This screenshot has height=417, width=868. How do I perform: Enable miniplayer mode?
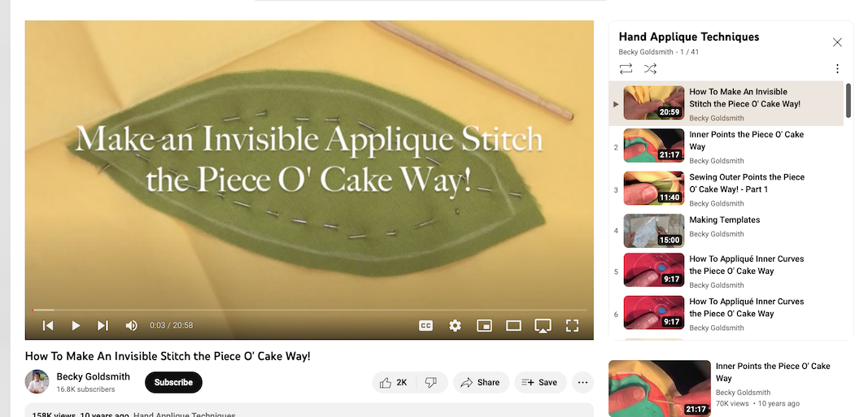click(x=484, y=326)
